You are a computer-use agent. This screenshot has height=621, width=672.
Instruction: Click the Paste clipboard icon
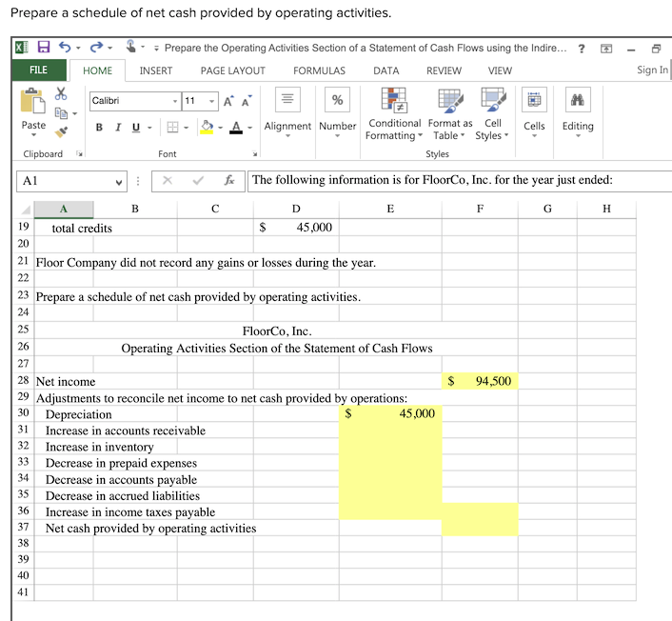click(33, 101)
